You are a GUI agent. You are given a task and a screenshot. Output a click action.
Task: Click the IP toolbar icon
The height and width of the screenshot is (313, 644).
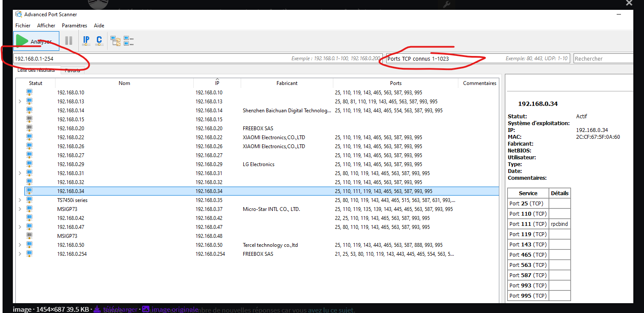click(x=86, y=41)
